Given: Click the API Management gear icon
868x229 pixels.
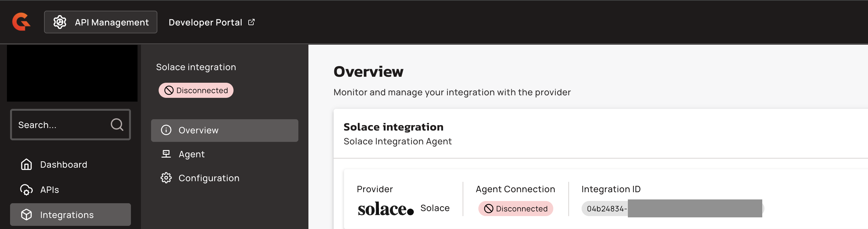Looking at the screenshot, I should pyautogui.click(x=60, y=22).
